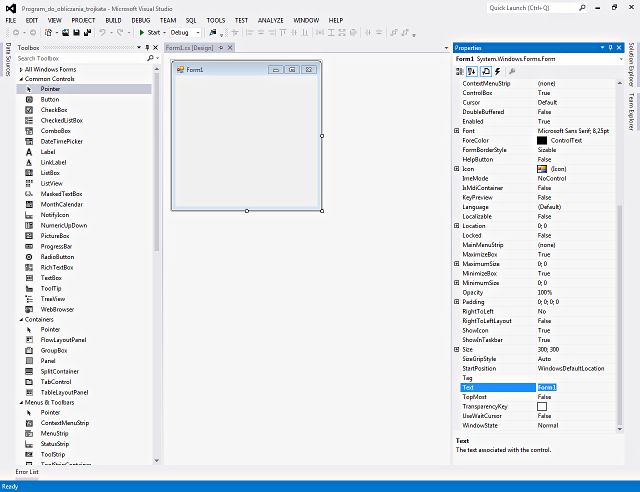The height and width of the screenshot is (492, 640).
Task: Show Properties page in Properties panel
Action: [x=486, y=72]
